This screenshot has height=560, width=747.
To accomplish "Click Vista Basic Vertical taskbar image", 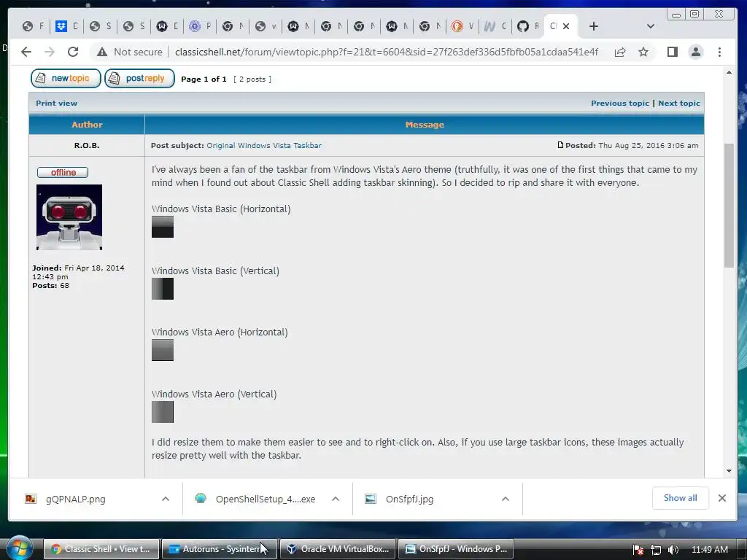I will pos(163,289).
